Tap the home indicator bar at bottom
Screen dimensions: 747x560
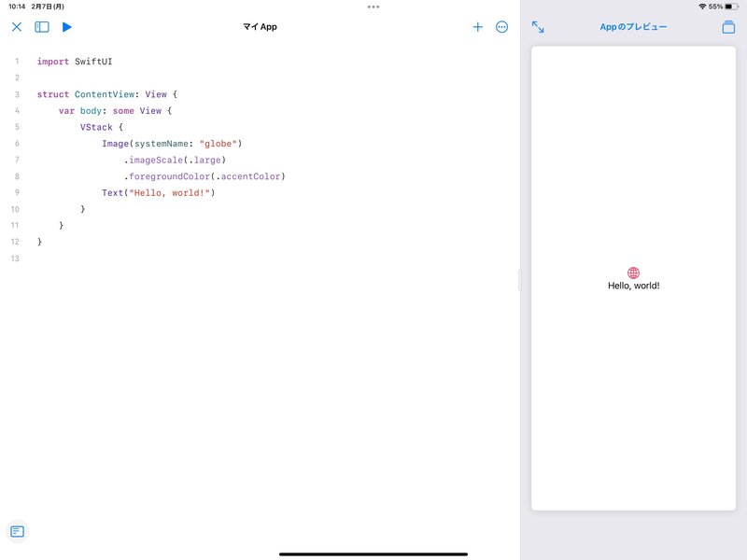[373, 554]
